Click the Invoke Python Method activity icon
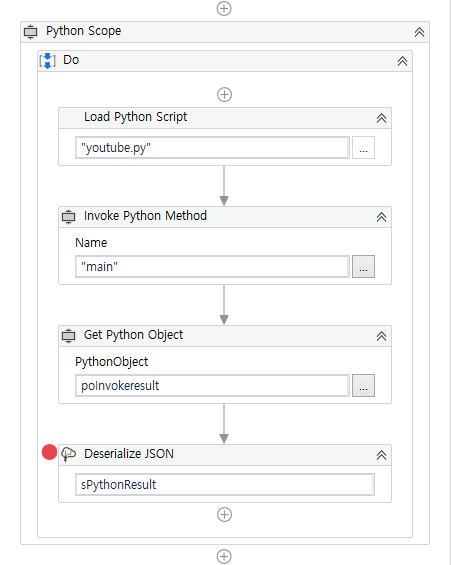This screenshot has width=451, height=565. [68, 217]
